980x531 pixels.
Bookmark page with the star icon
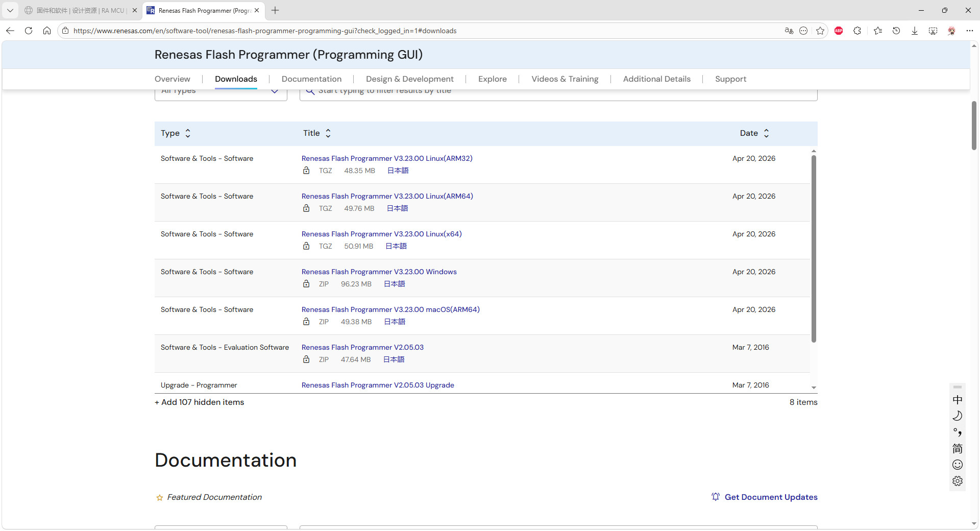(x=820, y=31)
